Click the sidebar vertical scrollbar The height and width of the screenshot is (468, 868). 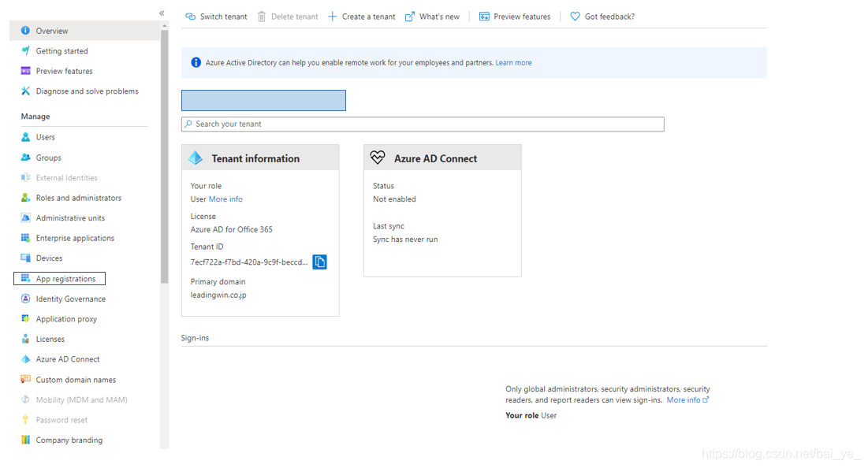(x=165, y=158)
